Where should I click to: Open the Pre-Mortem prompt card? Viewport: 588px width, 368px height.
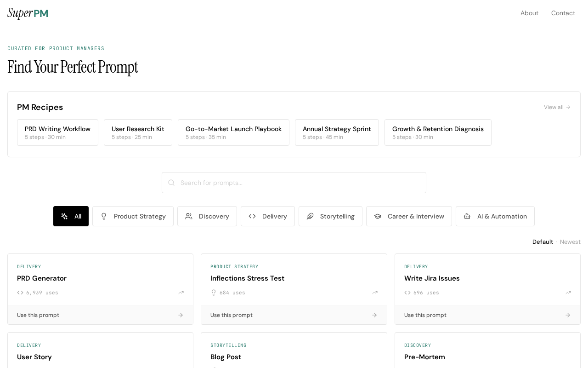[x=487, y=351]
